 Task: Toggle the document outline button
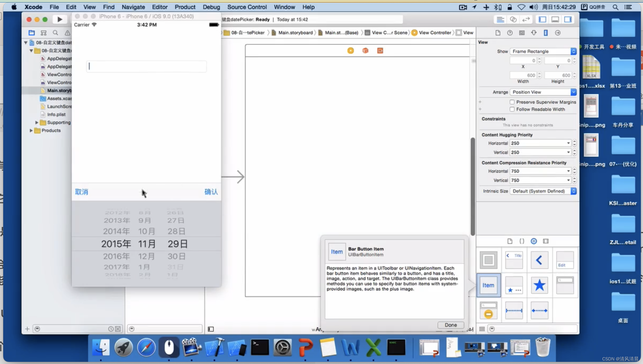pyautogui.click(x=211, y=329)
